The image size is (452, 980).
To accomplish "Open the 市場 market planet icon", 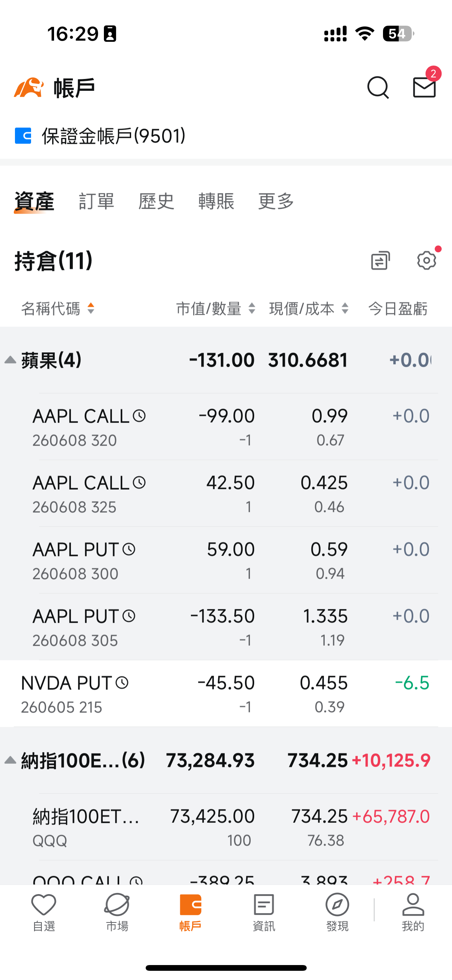I will (x=117, y=913).
